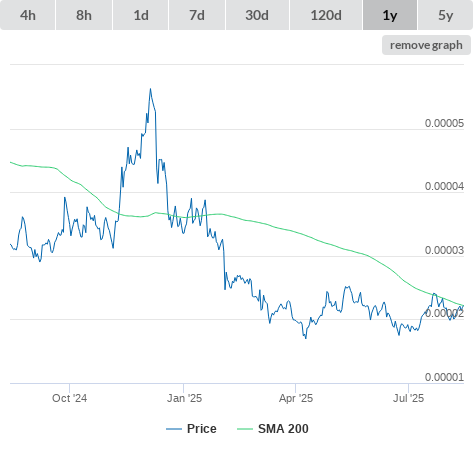
Task: Open the 7d time range tab
Action: [197, 15]
